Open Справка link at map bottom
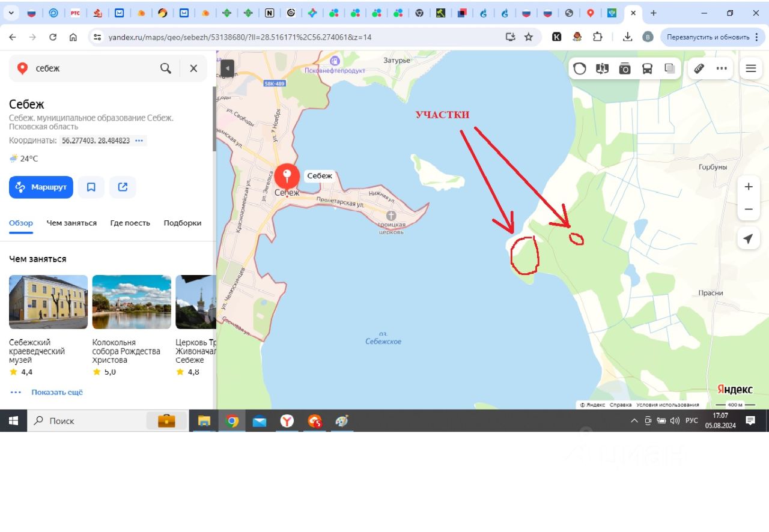The height and width of the screenshot is (532, 769). (621, 405)
